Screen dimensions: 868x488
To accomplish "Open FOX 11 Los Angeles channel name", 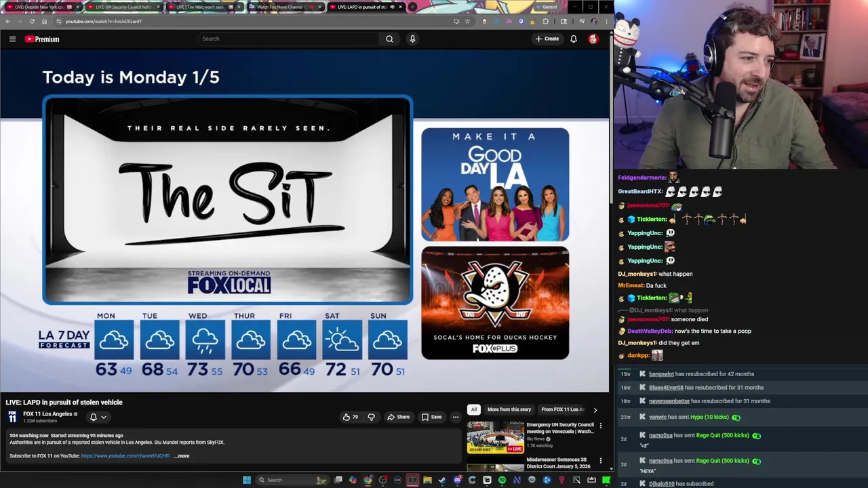I will pyautogui.click(x=47, y=414).
